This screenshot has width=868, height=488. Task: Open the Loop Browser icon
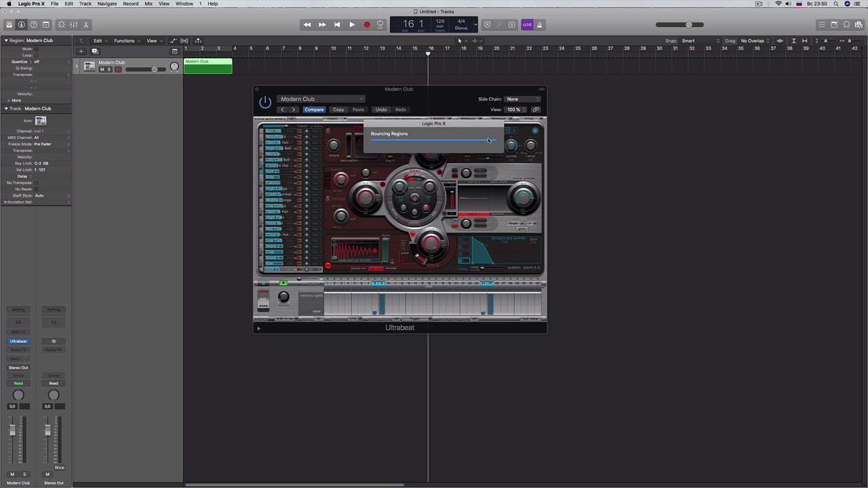click(x=847, y=25)
